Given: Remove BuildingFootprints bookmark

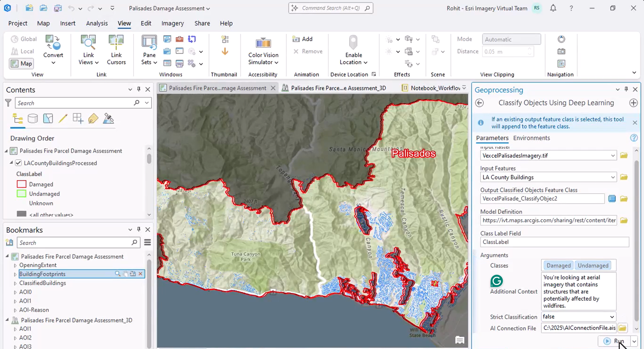Looking at the screenshot, I should click(141, 274).
